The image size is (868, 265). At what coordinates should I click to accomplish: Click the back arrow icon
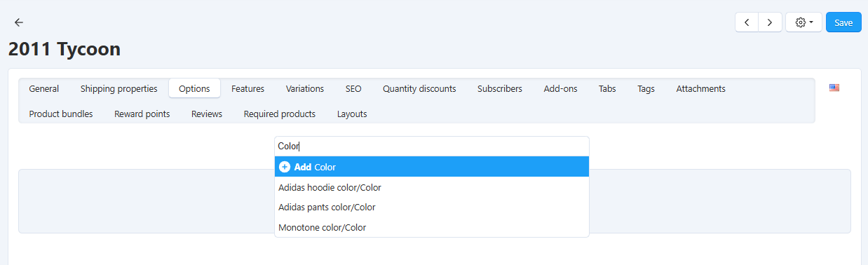click(19, 22)
